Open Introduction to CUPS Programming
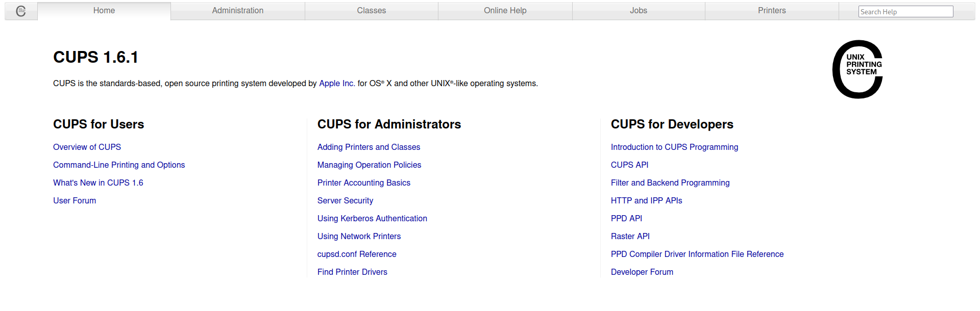Image resolution: width=980 pixels, height=311 pixels. (x=674, y=147)
